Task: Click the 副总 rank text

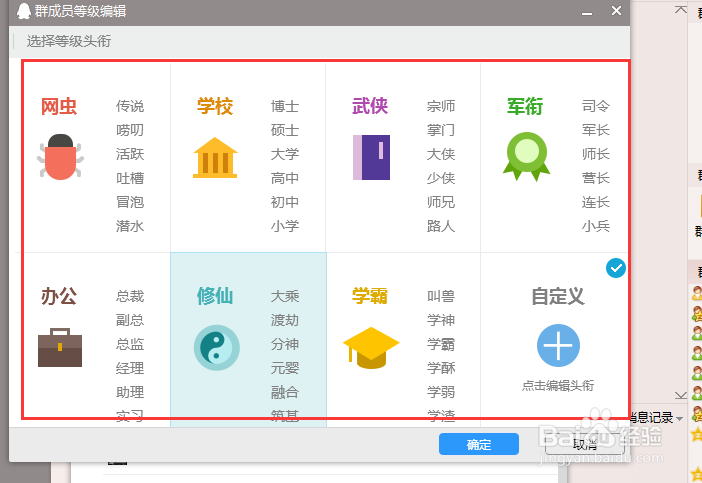Action: click(x=130, y=321)
